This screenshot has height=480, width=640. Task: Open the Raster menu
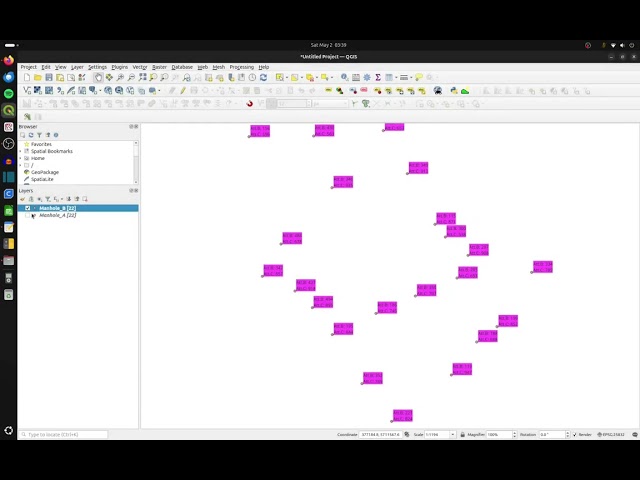pos(159,67)
